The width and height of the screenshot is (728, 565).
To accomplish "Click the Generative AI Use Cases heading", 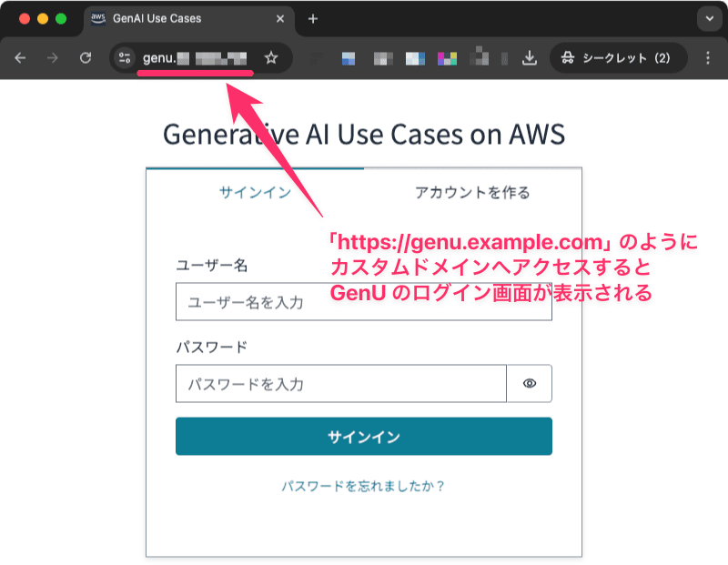I will pos(363,135).
